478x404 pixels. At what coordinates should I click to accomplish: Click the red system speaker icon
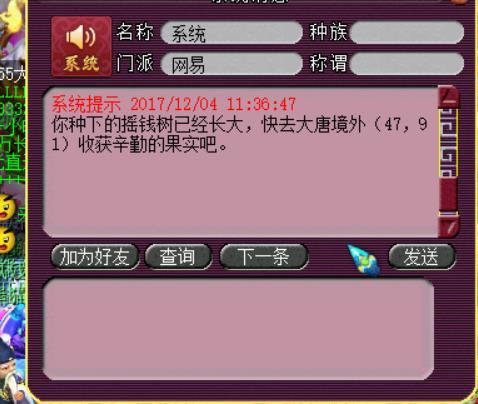(x=81, y=46)
